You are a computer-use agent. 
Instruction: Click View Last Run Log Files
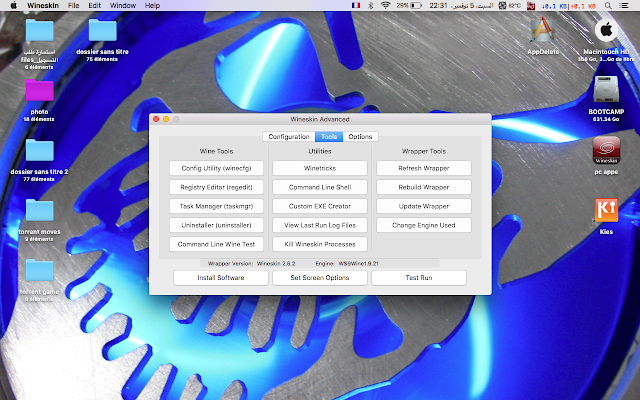320,225
